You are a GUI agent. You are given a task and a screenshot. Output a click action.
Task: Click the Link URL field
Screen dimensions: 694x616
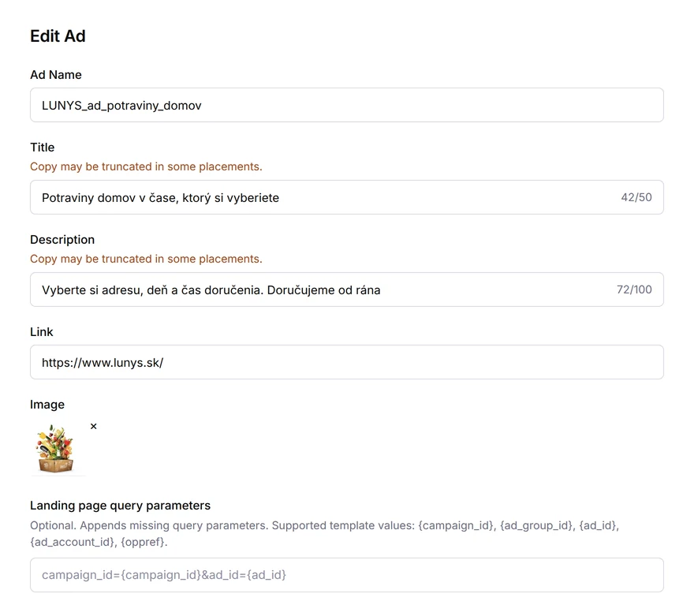346,362
